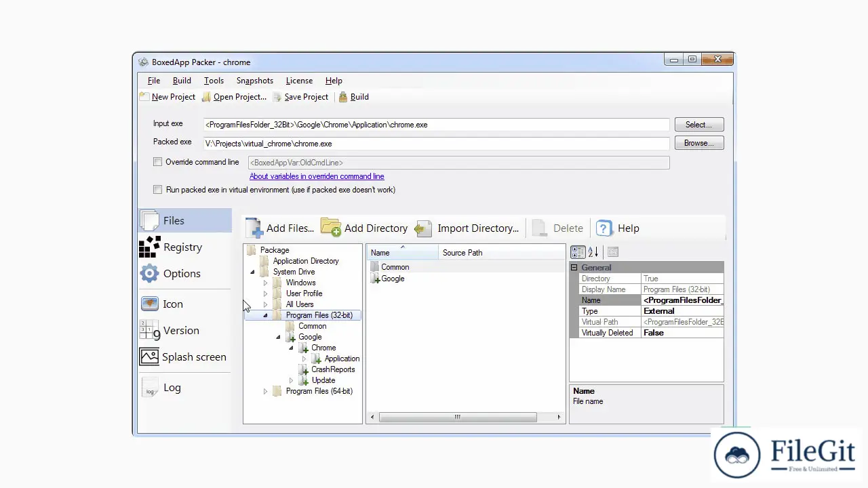Sort properties alphabetically with A-Z icon
Image resolution: width=868 pixels, height=488 pixels.
pyautogui.click(x=593, y=252)
